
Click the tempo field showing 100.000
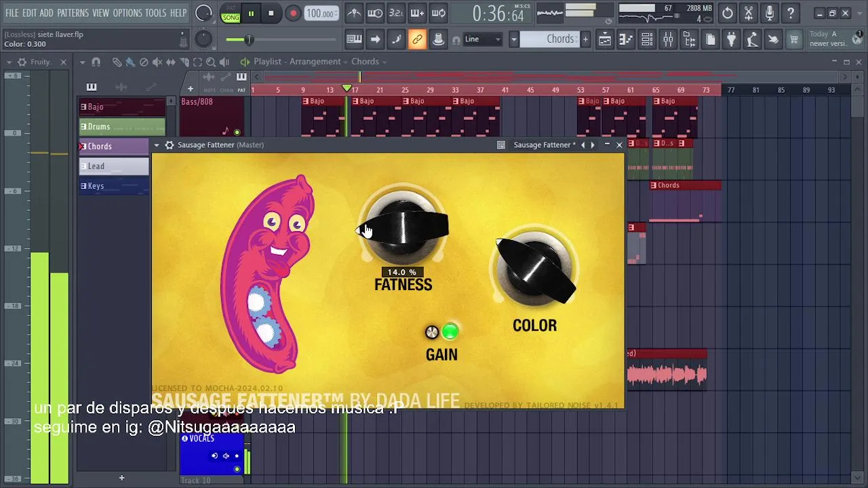click(x=321, y=14)
